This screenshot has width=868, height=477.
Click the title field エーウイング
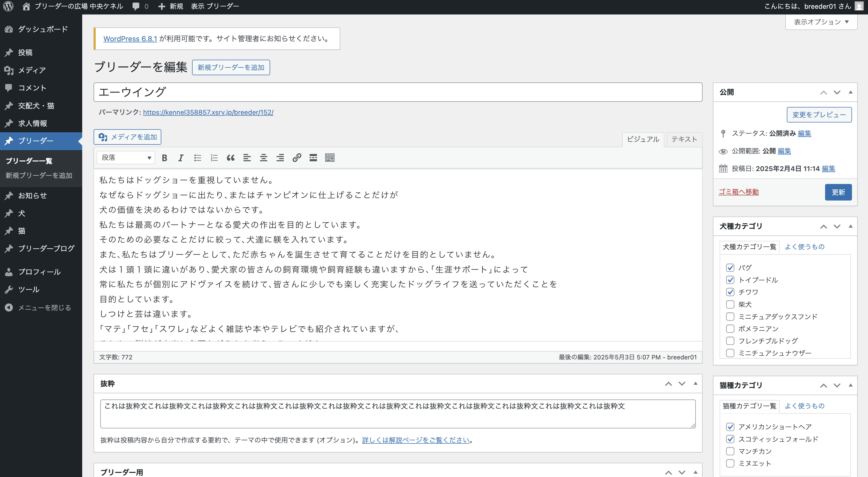point(398,92)
